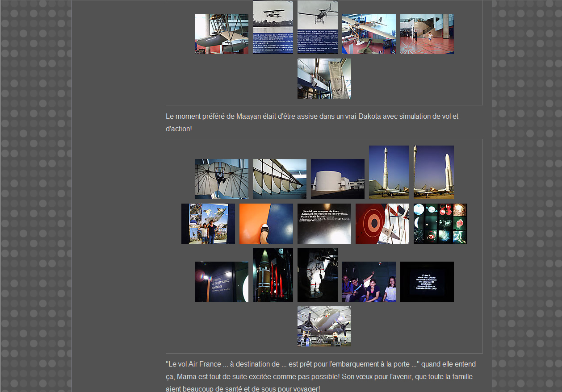Open the 'Un ciel pur' quote thumbnail

point(324,223)
